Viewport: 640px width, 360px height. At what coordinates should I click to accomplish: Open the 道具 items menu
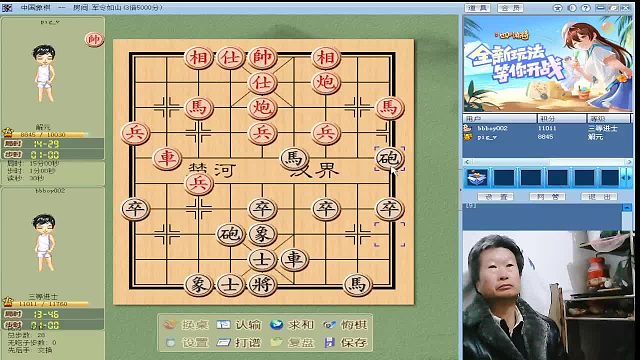pos(478,8)
